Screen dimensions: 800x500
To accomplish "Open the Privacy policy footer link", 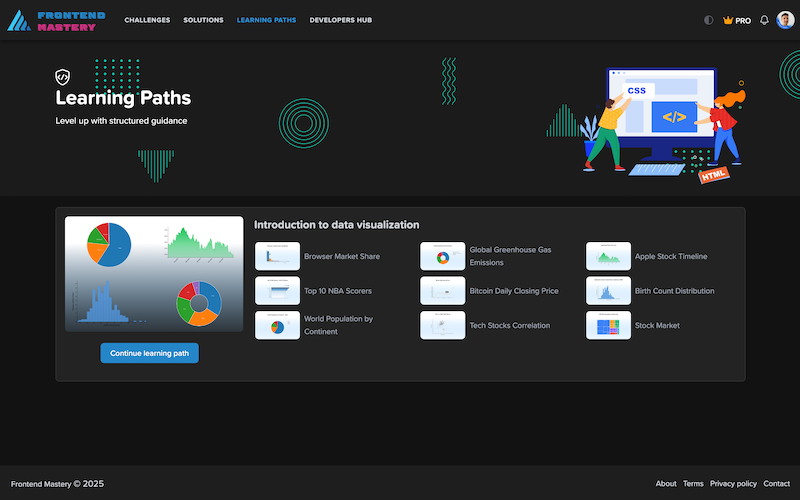I will pyautogui.click(x=733, y=484).
